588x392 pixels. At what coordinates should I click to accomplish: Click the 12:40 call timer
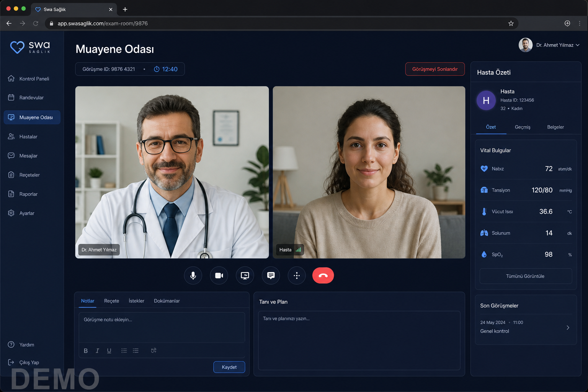click(166, 69)
